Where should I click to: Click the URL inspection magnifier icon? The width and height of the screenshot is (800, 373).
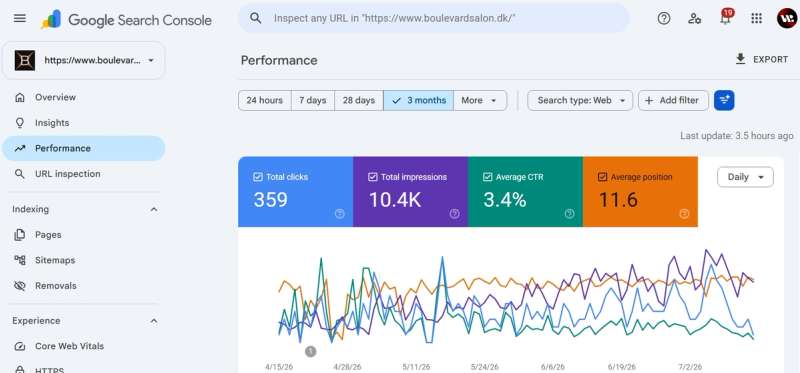(20, 174)
